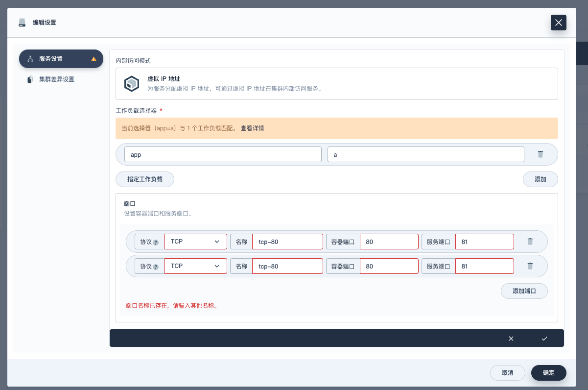This screenshot has width=588, height=390.
Task: Delete the second port row
Action: click(530, 266)
